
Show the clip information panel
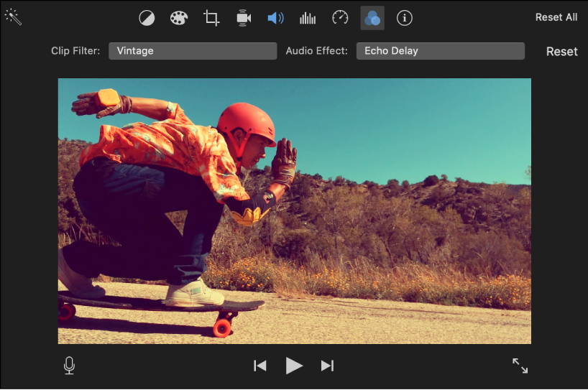click(405, 18)
